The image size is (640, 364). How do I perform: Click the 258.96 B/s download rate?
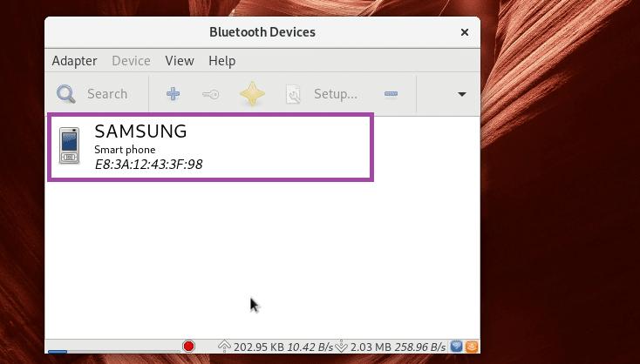click(x=420, y=347)
